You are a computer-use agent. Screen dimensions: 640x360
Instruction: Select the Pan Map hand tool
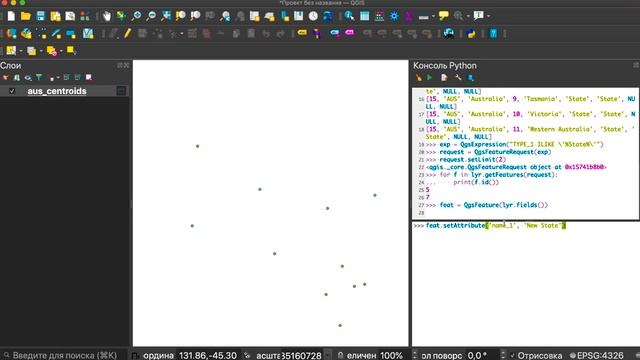coord(107,16)
